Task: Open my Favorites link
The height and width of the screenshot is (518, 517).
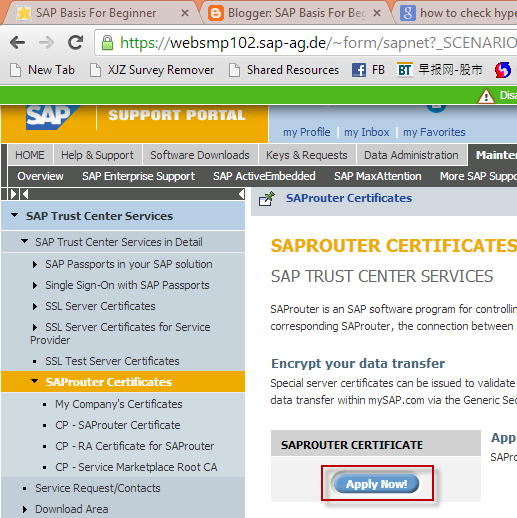Action: click(434, 132)
